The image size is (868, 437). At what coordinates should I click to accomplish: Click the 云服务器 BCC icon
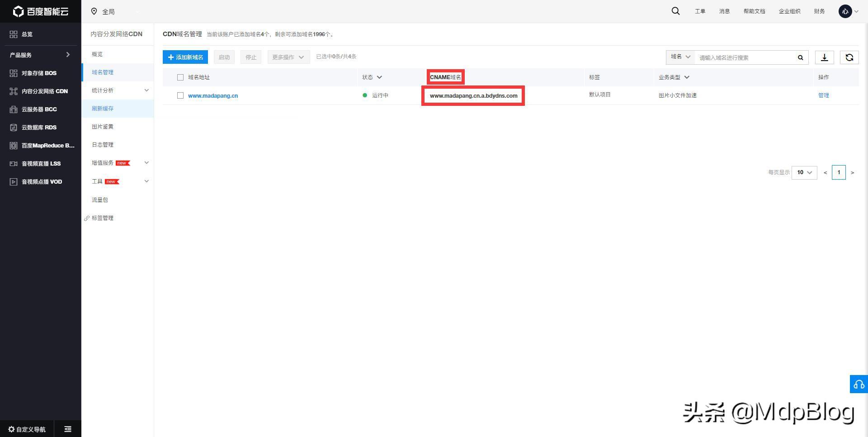(14, 109)
